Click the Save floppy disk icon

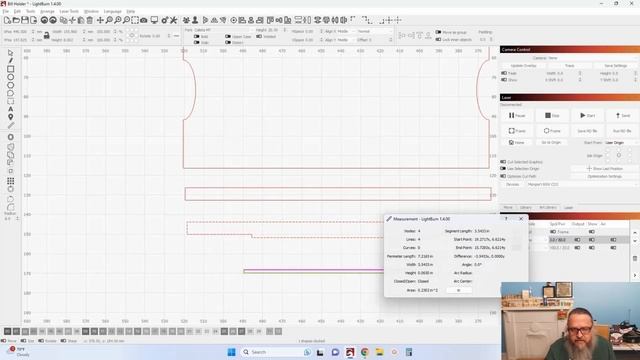(x=25, y=20)
